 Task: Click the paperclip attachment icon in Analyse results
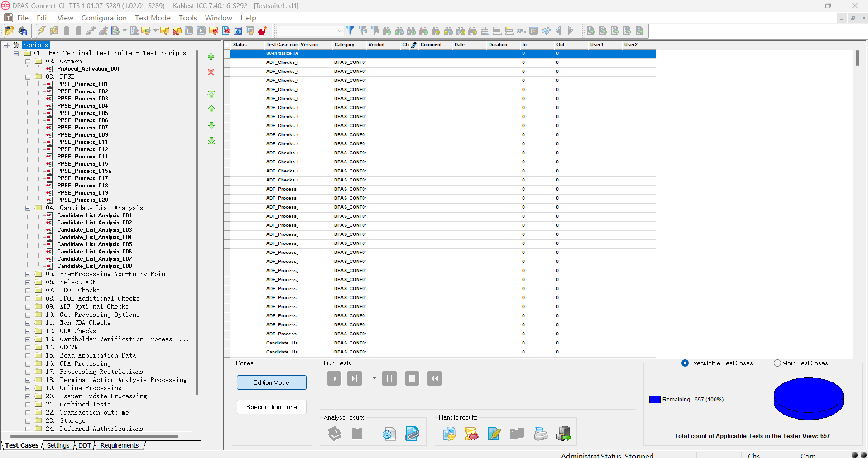click(x=412, y=434)
